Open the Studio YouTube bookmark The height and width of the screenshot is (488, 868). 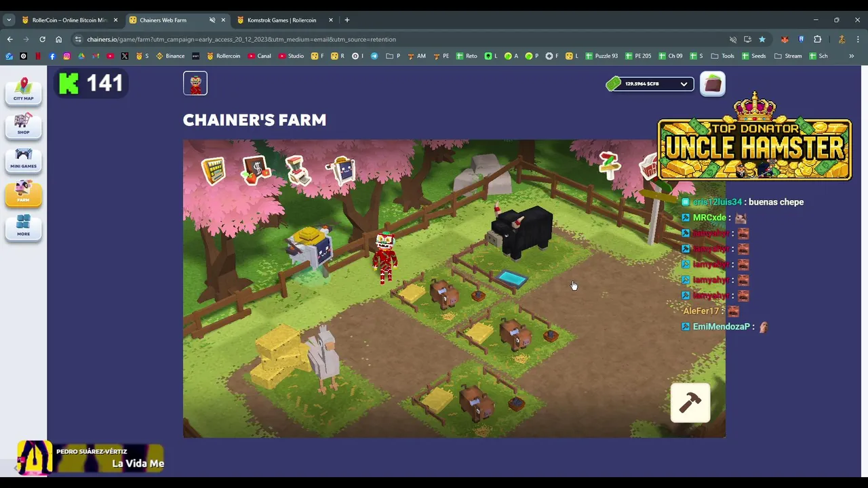coord(291,56)
